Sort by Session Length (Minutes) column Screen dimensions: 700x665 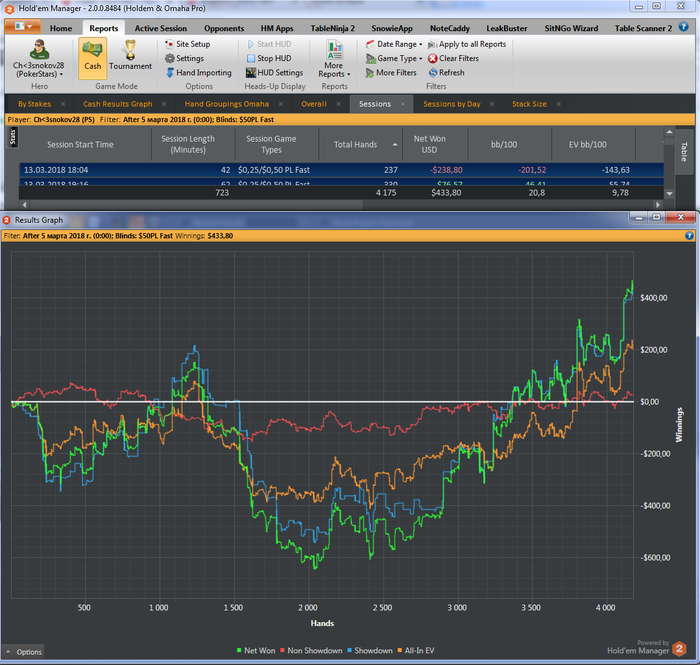pos(193,145)
